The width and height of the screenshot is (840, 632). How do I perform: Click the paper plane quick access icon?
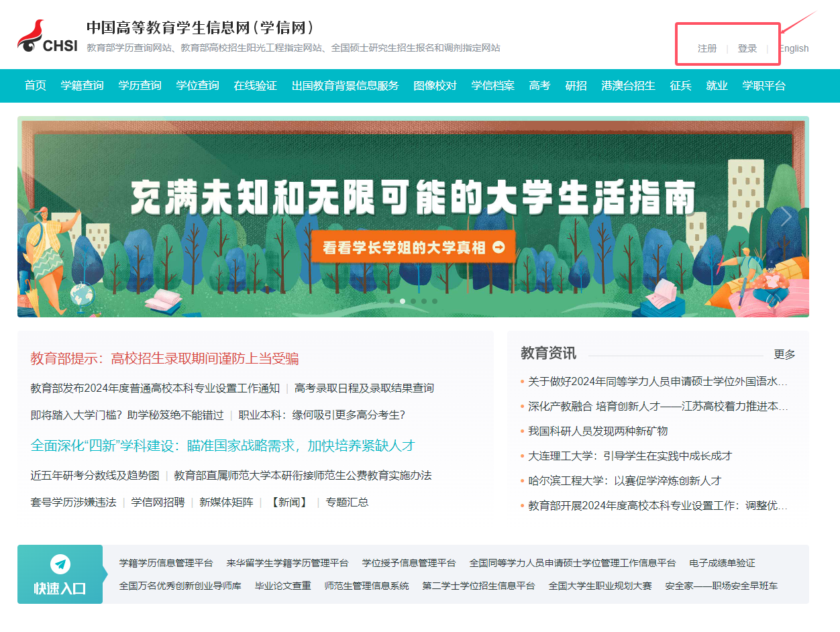click(x=60, y=564)
